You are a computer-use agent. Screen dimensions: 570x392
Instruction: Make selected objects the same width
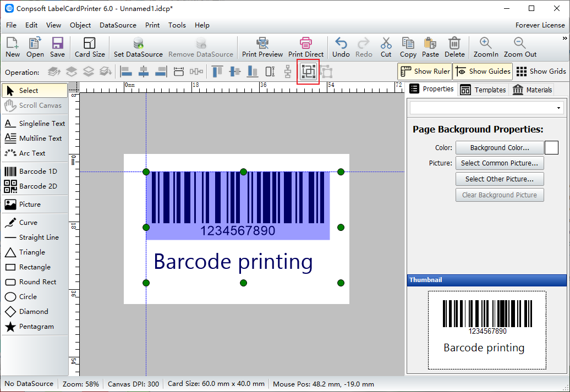pyautogui.click(x=178, y=71)
